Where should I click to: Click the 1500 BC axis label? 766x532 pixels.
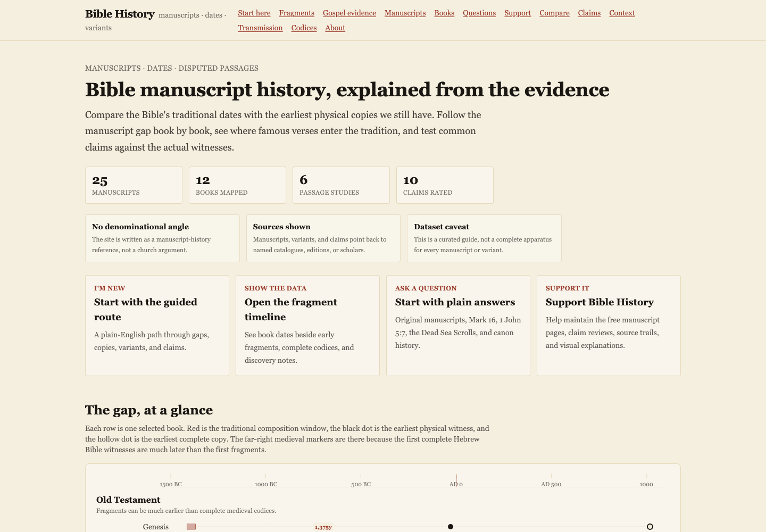171,484
